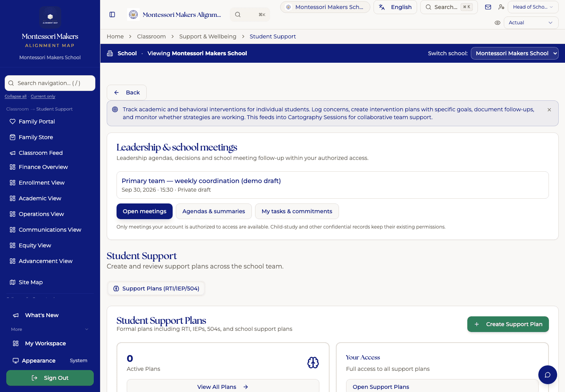Open the Switch school dropdown
The height and width of the screenshot is (392, 565).
(x=514, y=53)
